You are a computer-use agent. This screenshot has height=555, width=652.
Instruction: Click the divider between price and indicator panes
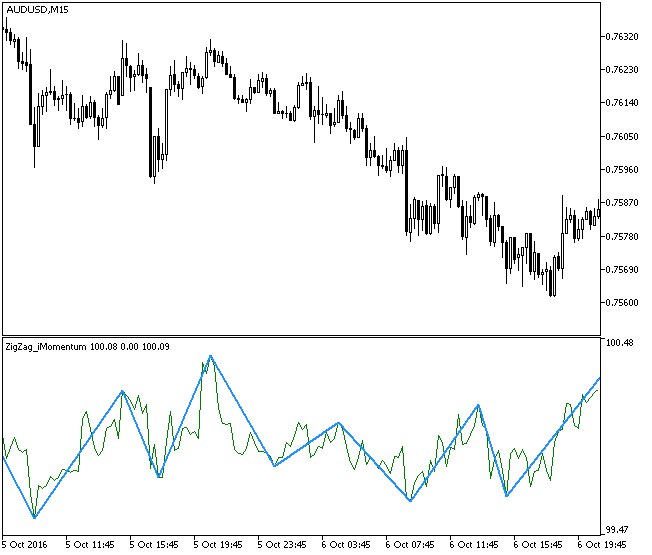click(x=300, y=336)
